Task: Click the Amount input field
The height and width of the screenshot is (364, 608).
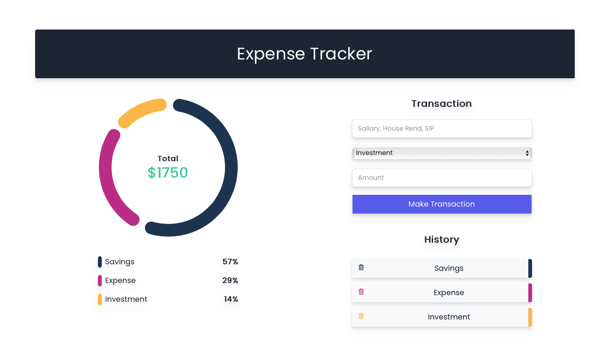Action: point(442,178)
